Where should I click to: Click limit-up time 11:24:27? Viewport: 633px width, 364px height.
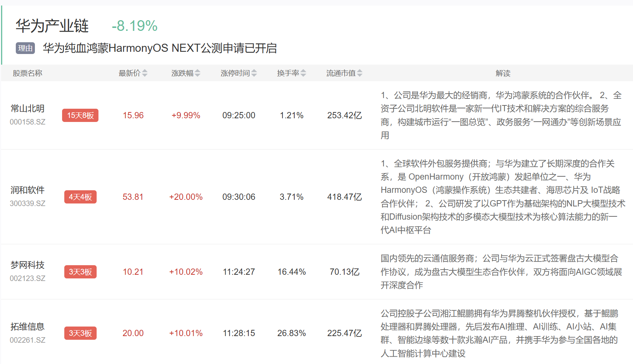click(x=239, y=272)
